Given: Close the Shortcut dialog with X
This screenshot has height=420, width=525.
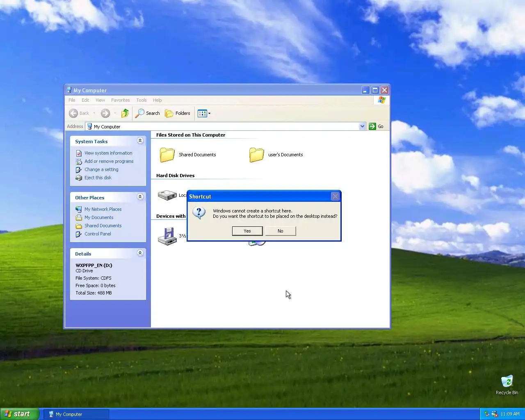Looking at the screenshot, I should pos(335,196).
